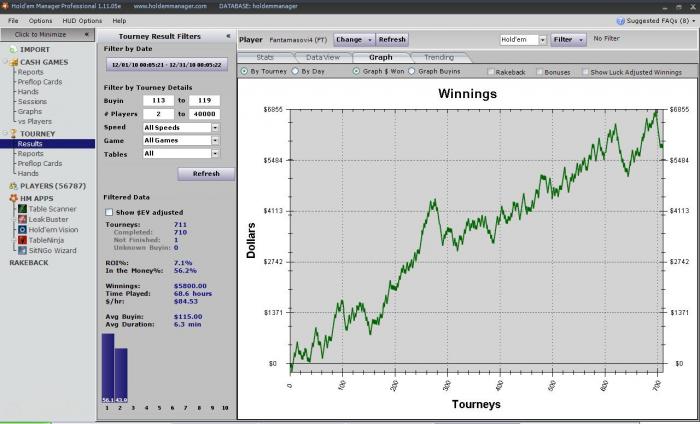The width and height of the screenshot is (700, 424).
Task: Collapse the Tourney Result Filters panel arrow
Action: coord(228,36)
